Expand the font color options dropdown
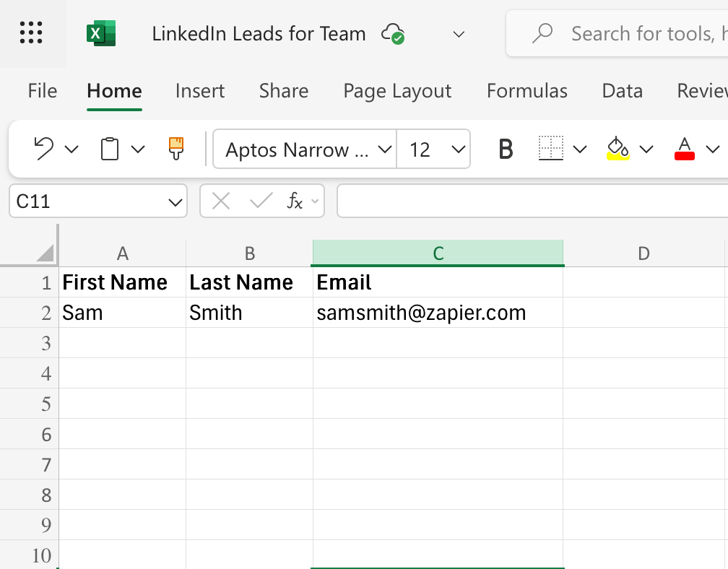This screenshot has height=569, width=728. [x=713, y=149]
